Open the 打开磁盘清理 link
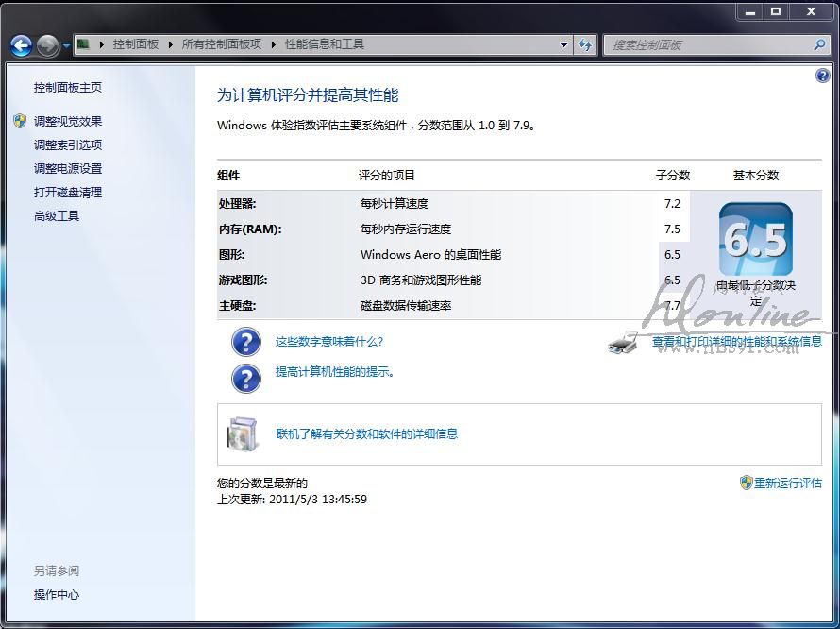 68,193
